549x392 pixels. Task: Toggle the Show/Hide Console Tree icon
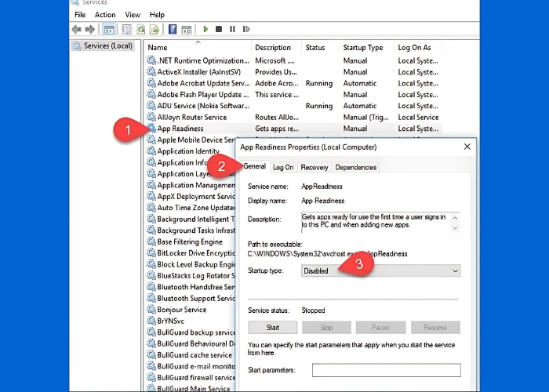click(x=109, y=29)
